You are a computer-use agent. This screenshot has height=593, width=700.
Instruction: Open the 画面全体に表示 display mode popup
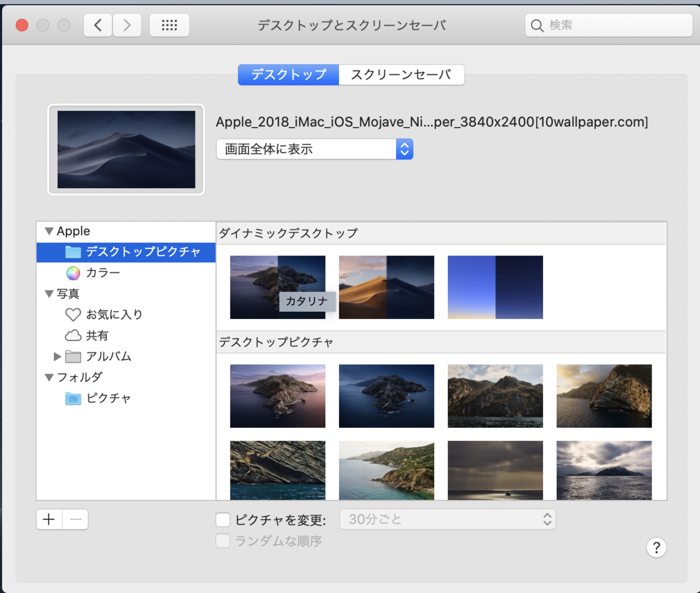coord(314,149)
